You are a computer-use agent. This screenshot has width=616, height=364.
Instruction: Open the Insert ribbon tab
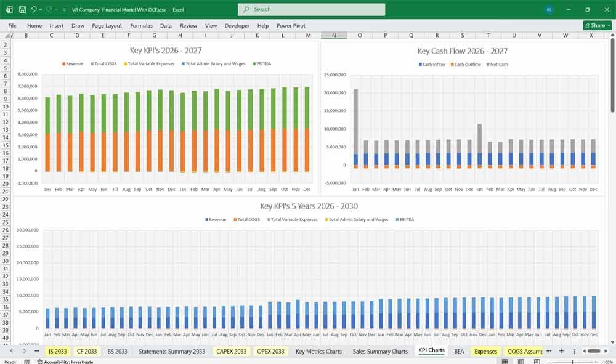(x=57, y=25)
